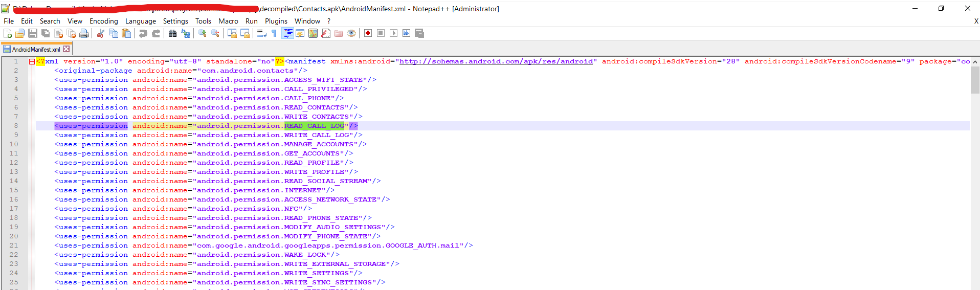Create a new file via toolbar
The height and width of the screenshot is (290, 980).
coord(8,34)
